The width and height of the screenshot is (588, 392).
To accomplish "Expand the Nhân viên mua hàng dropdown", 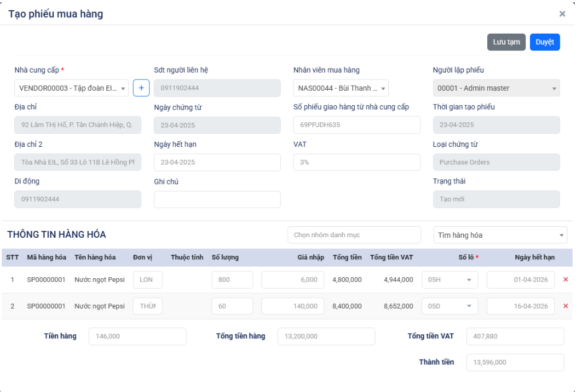I will [x=341, y=88].
